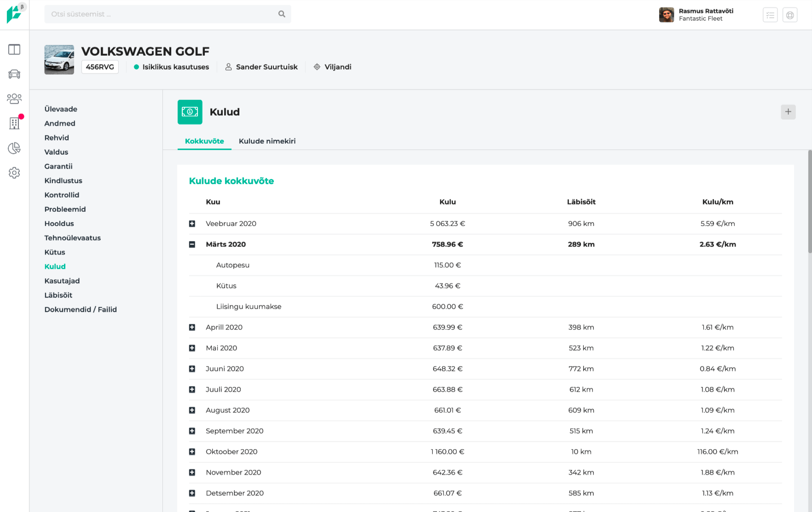Click the 5 063.23 € value
Viewport: 812px width, 512px height.
447,224
